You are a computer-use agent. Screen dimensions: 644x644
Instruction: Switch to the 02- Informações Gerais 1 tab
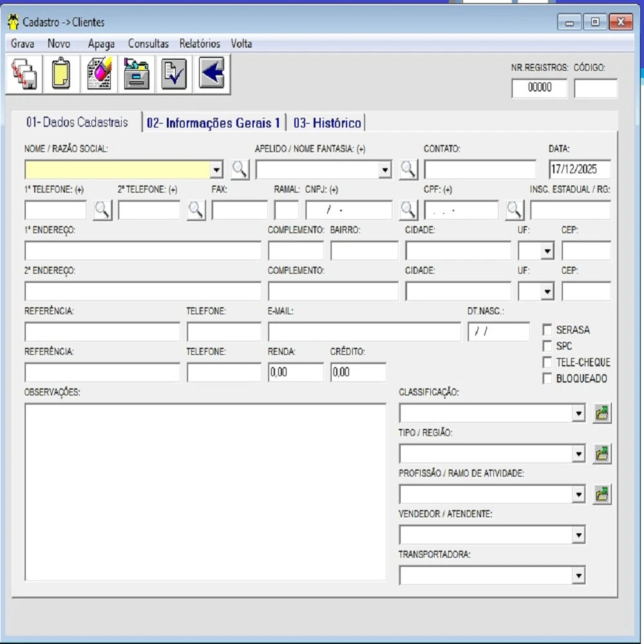click(213, 123)
